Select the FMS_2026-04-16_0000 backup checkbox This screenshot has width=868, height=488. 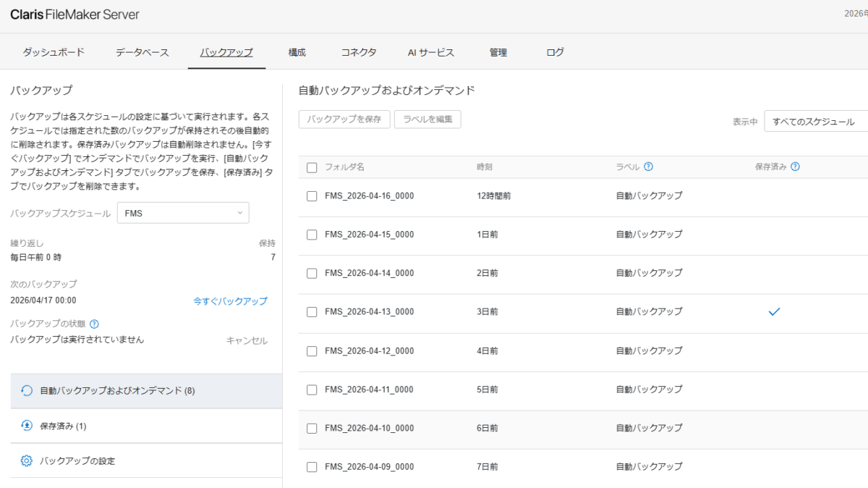[x=312, y=195]
